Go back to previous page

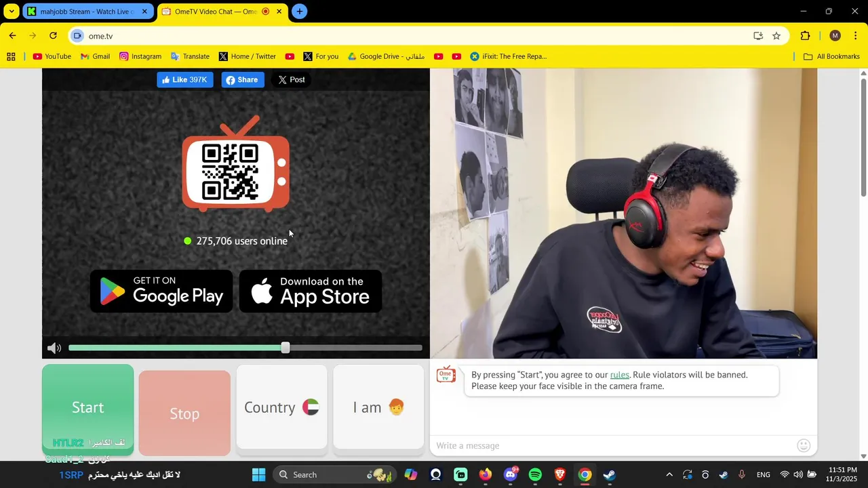pyautogui.click(x=13, y=36)
